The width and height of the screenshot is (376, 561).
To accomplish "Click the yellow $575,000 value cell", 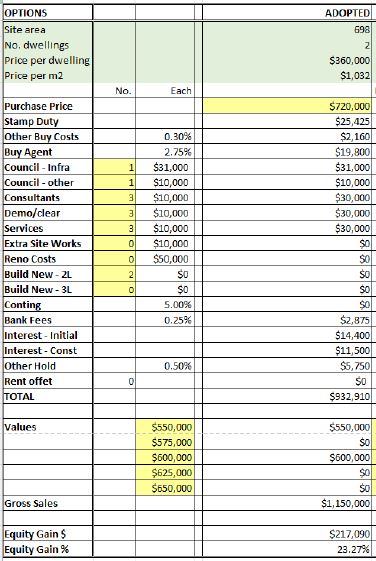I will coord(165,442).
